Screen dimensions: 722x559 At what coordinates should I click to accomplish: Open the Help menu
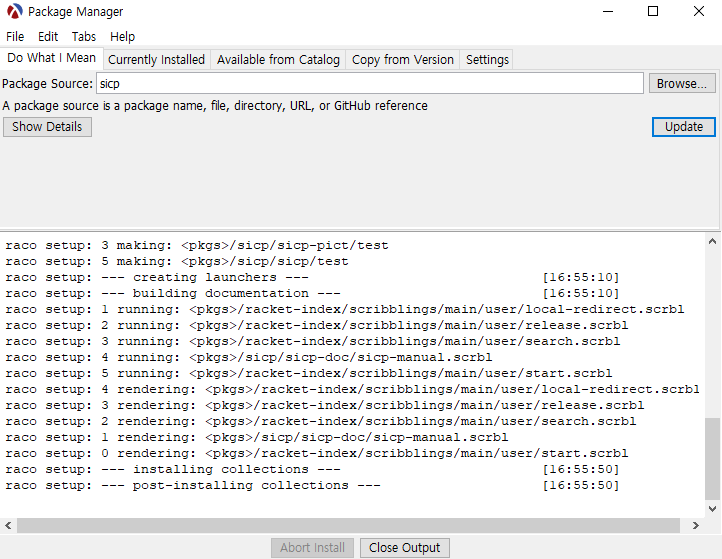point(122,36)
